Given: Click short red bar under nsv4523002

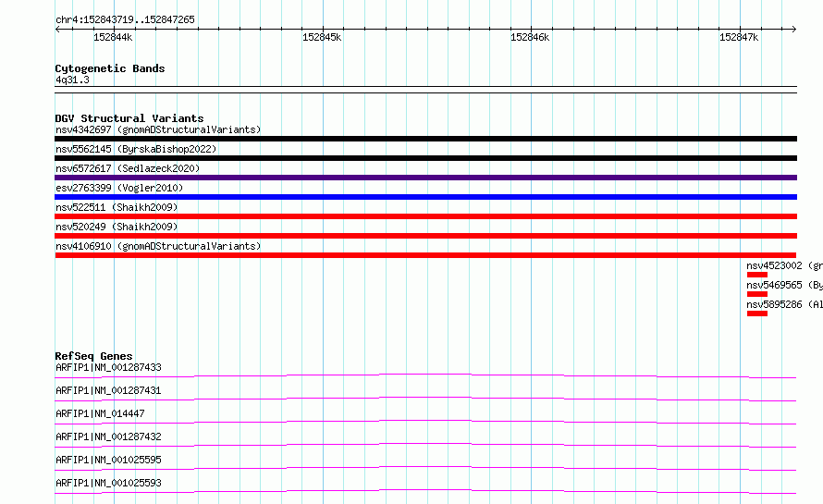Looking at the screenshot, I should pos(757,275).
